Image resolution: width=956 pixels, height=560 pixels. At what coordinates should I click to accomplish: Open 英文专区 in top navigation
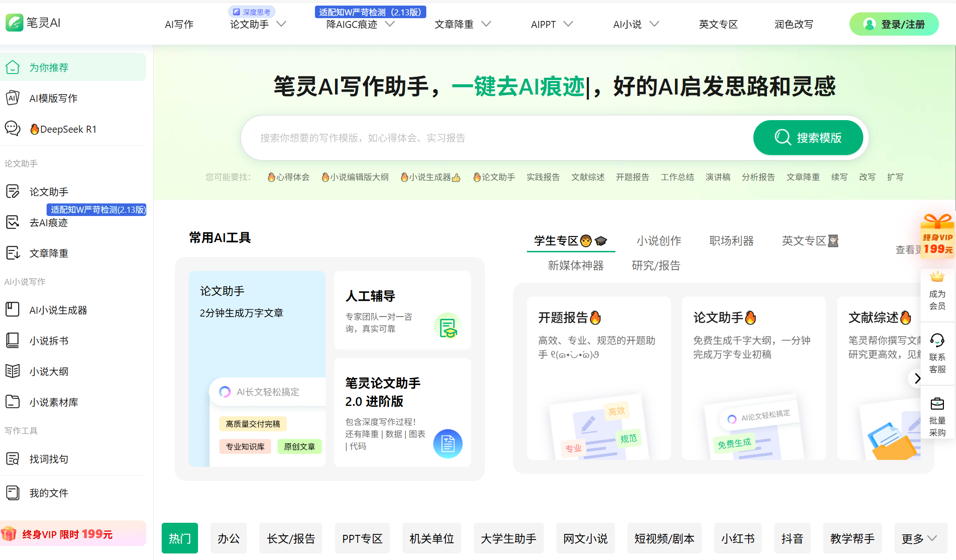point(718,24)
